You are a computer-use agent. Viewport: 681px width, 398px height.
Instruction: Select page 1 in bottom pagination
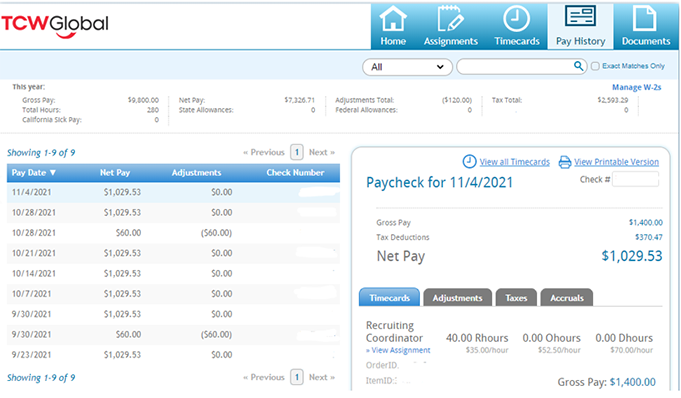297,377
